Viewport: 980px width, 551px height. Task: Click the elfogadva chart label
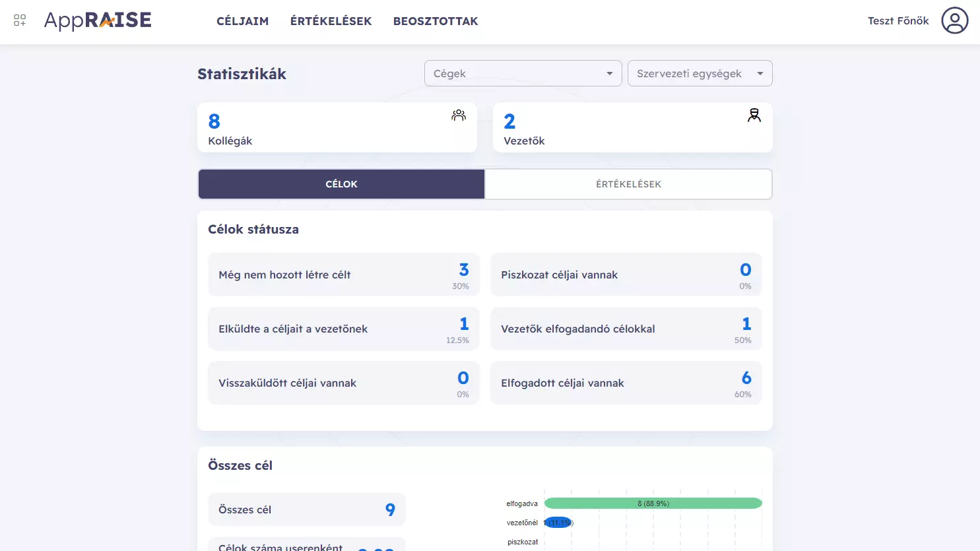(522, 503)
